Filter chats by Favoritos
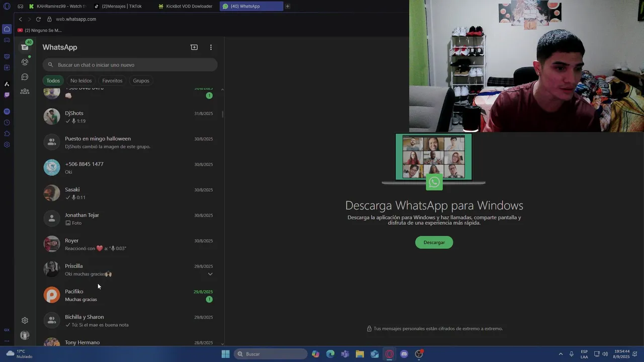Image resolution: width=644 pixels, height=362 pixels. tap(112, 80)
